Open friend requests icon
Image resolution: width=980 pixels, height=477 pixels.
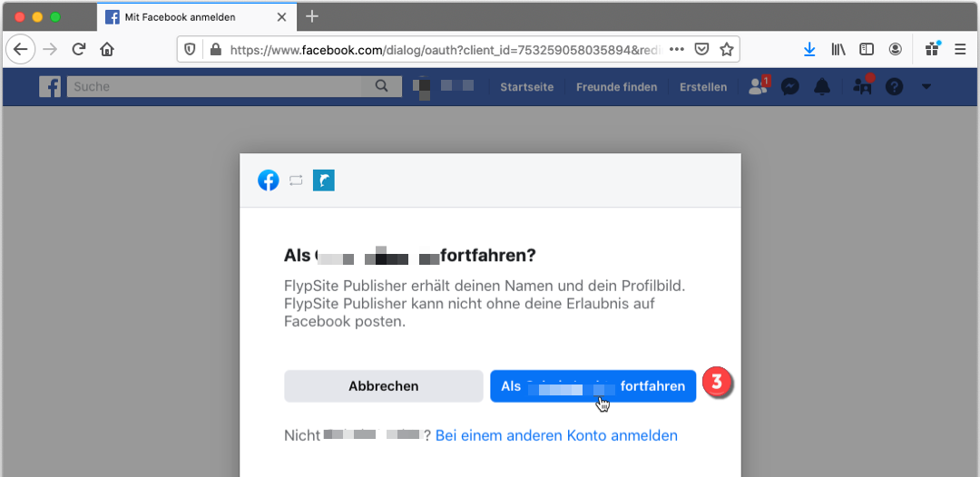(759, 87)
